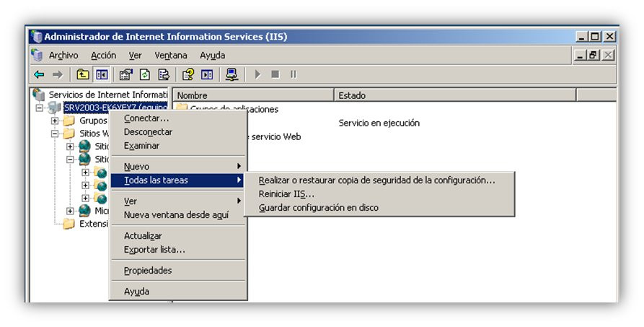The height and width of the screenshot is (327, 644).
Task: Choose Nueva ventana desde aquí
Action: coord(179,214)
